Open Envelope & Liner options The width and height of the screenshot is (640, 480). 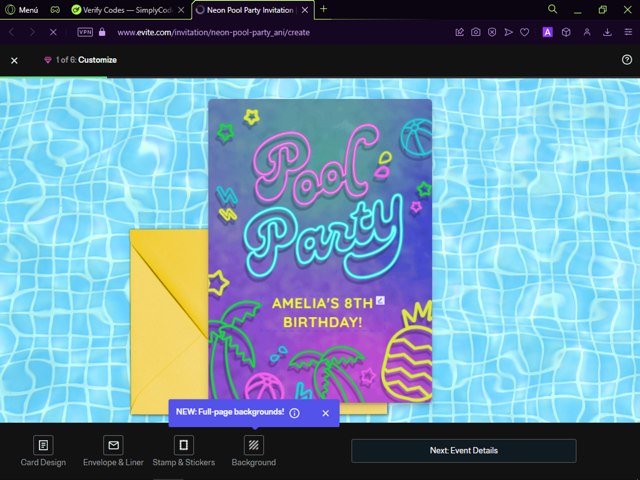coord(113,451)
